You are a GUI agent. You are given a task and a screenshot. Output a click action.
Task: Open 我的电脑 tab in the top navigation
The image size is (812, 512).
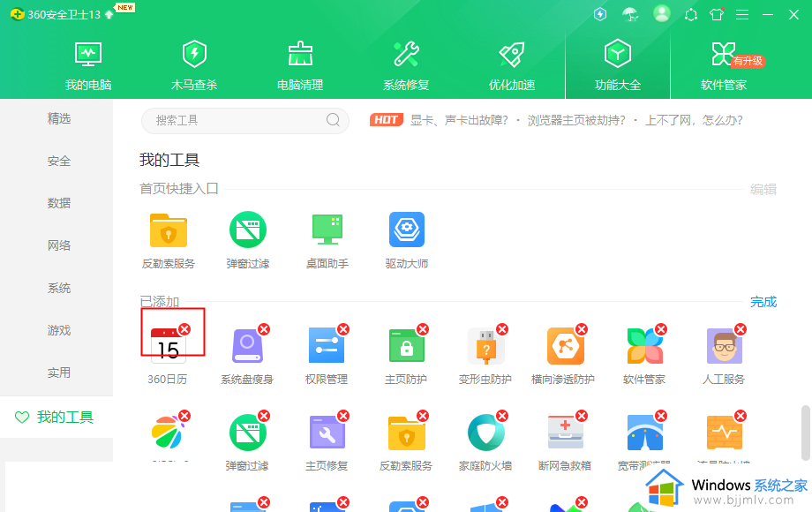(88, 65)
